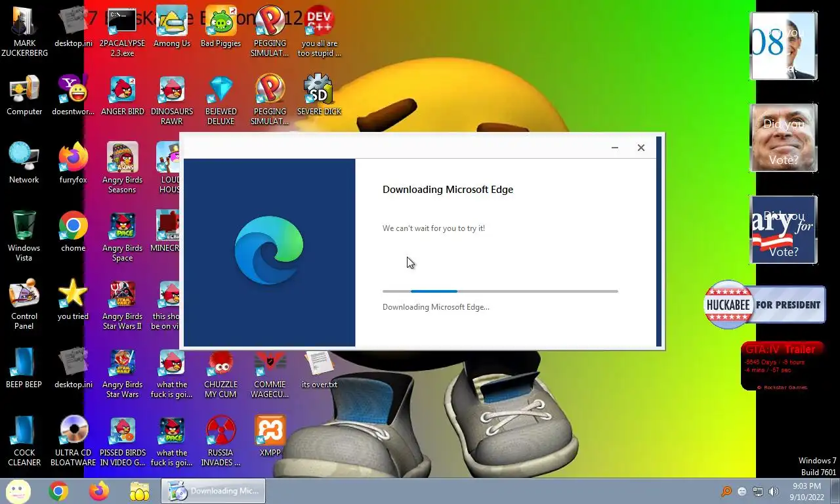The image size is (840, 504).
Task: Click the DEV C++ 'you all are too stupid' icon
Action: 319,31
